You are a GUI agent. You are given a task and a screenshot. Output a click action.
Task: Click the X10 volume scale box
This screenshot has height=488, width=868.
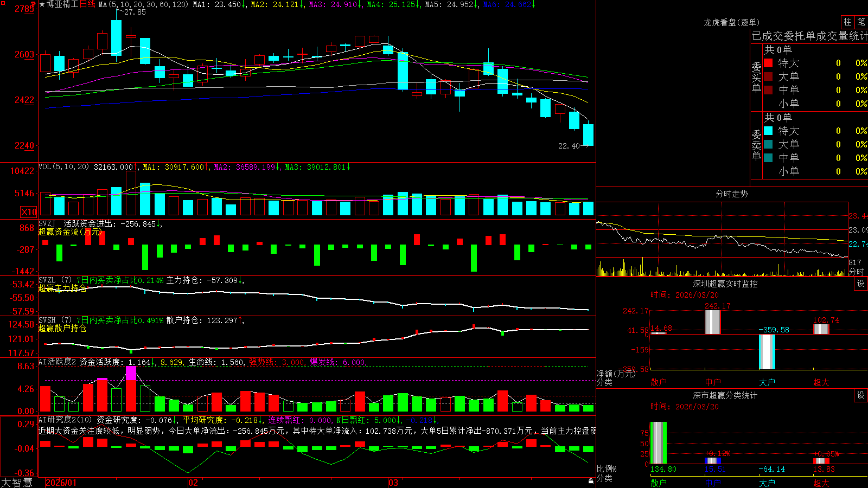pyautogui.click(x=29, y=212)
